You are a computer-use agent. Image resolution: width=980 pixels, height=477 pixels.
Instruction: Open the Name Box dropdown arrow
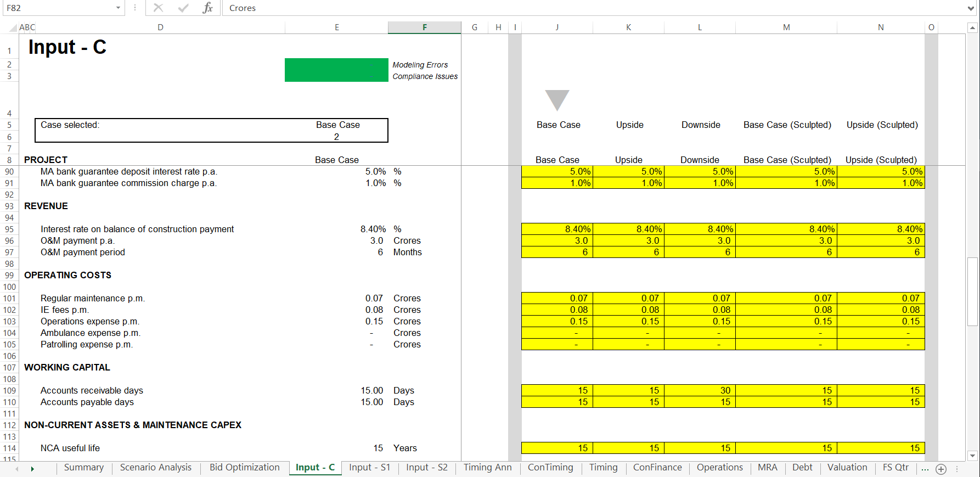click(x=118, y=8)
